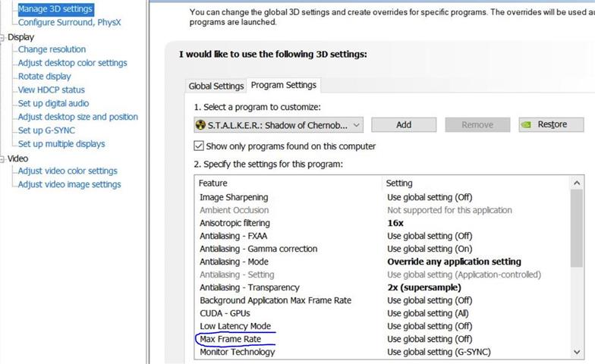Click the settings list scroll down arrow
The height and width of the screenshot is (364, 595).
577,352
